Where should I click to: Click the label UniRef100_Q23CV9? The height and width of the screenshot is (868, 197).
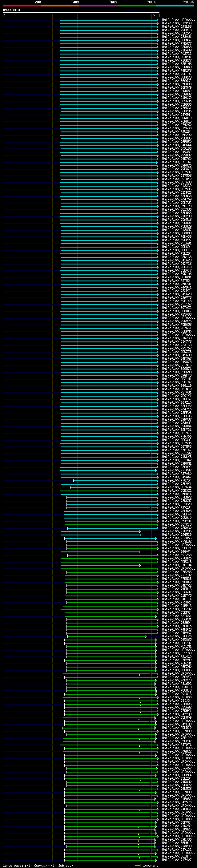[x=177, y=504]
